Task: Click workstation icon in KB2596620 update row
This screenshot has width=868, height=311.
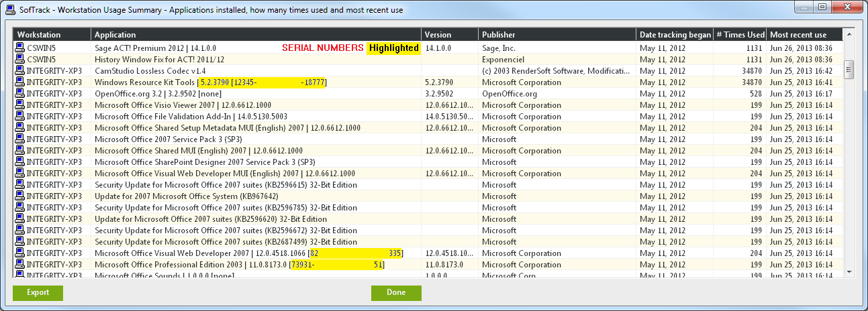Action: click(x=19, y=219)
